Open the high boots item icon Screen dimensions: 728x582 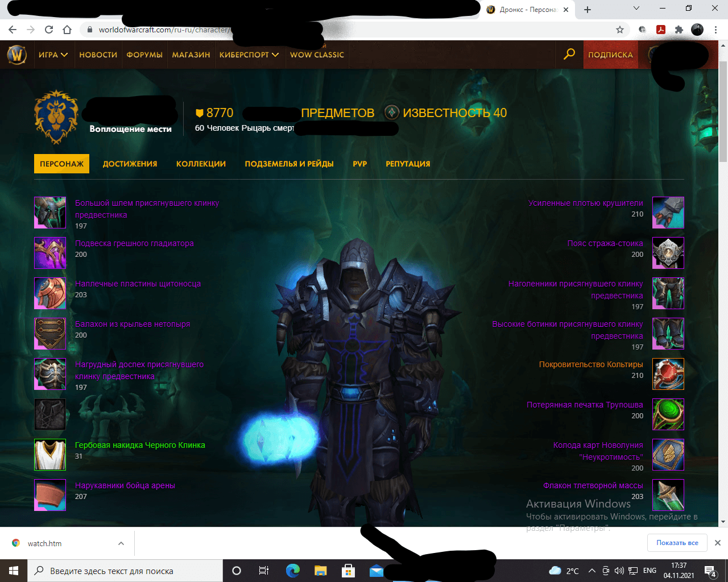[668, 334]
